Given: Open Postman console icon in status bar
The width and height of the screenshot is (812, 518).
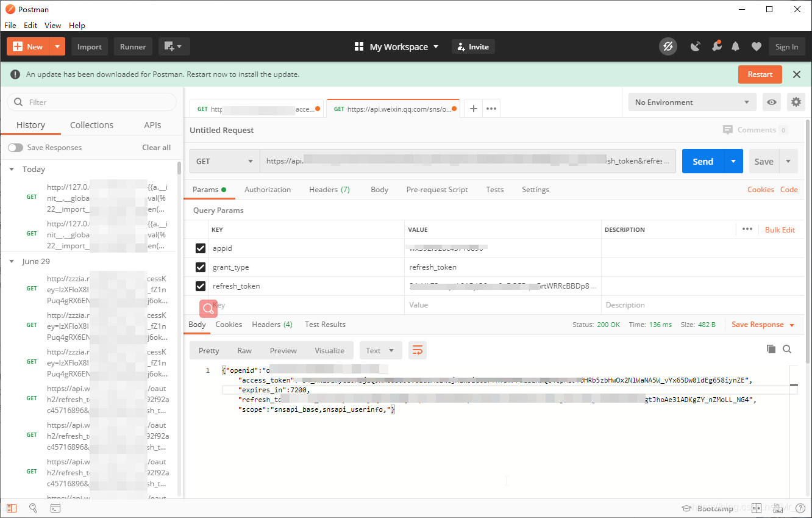Looking at the screenshot, I should pos(55,508).
